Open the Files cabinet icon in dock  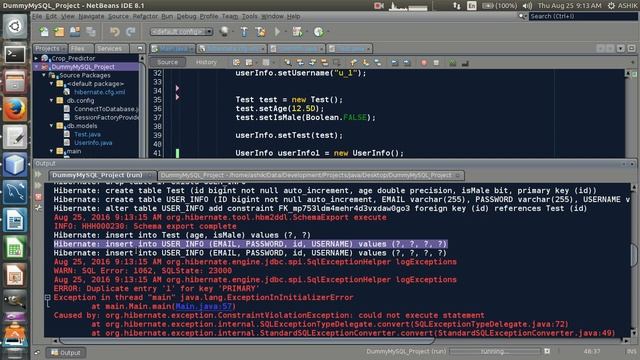[15, 82]
